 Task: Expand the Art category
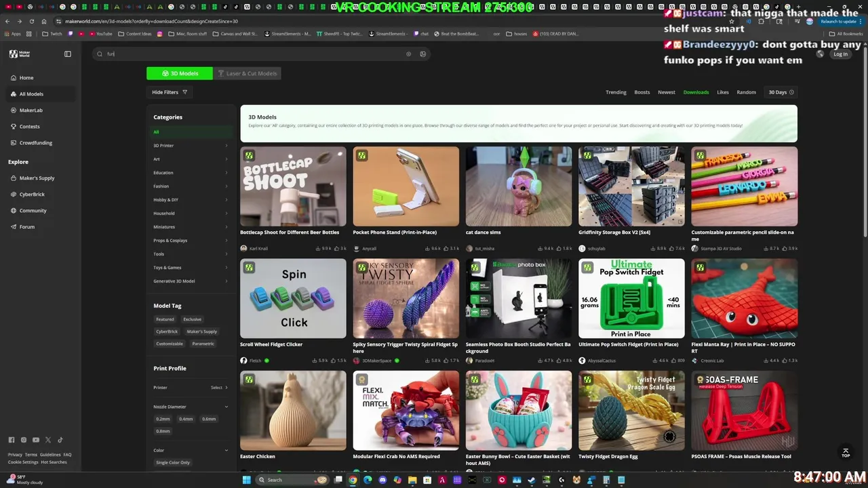click(x=191, y=159)
